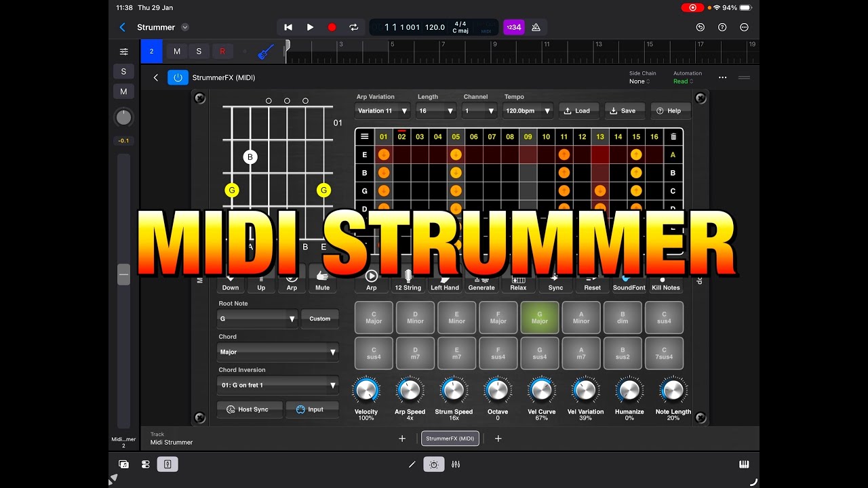Select the D Minor chord pad
This screenshot has width=868, height=488.
[415, 318]
